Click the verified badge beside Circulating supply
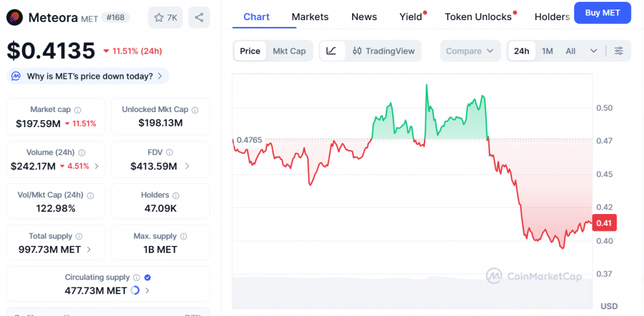This screenshot has width=644, height=316. pos(147,278)
